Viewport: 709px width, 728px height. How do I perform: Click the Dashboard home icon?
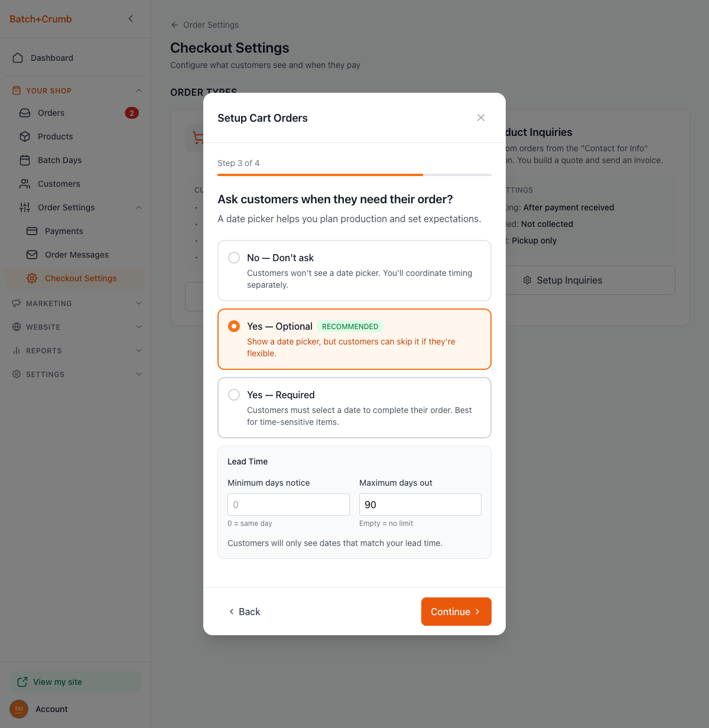tap(18, 58)
